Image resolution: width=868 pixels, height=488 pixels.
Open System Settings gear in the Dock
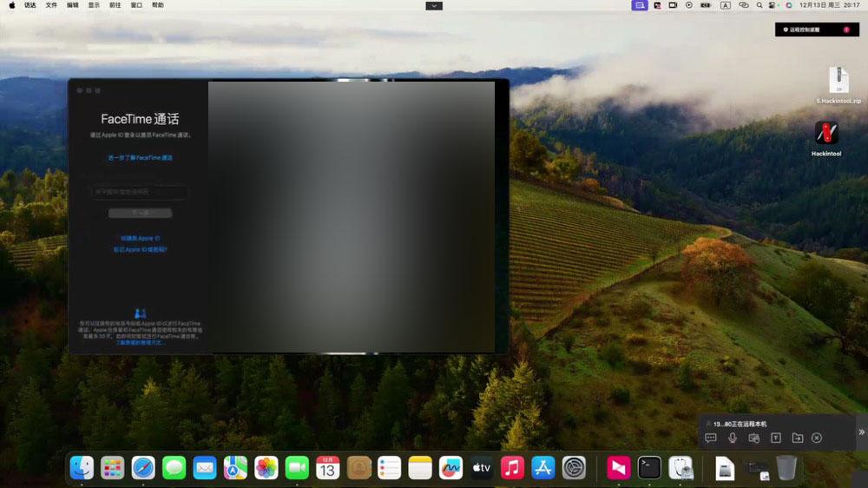[x=574, y=468]
